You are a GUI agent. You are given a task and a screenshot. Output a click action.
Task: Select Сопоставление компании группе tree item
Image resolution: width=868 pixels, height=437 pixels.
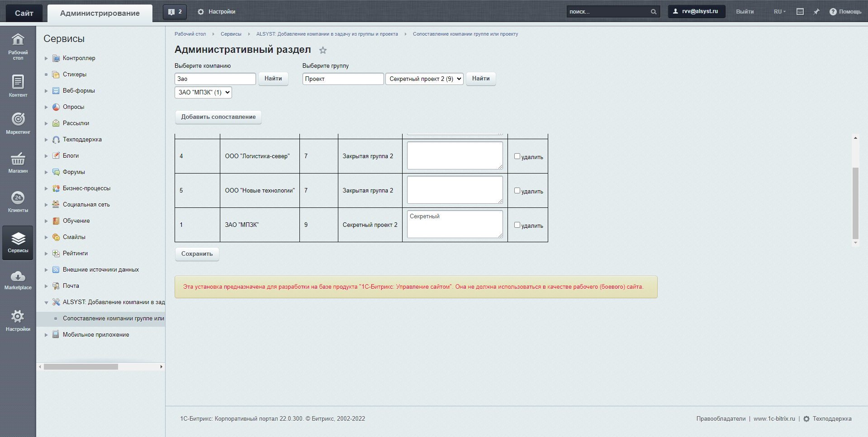(x=113, y=319)
